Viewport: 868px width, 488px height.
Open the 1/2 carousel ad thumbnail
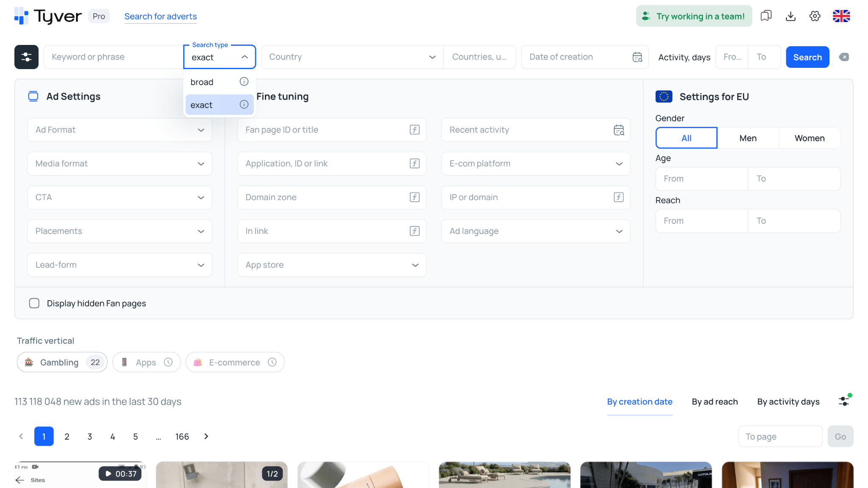[x=222, y=474]
